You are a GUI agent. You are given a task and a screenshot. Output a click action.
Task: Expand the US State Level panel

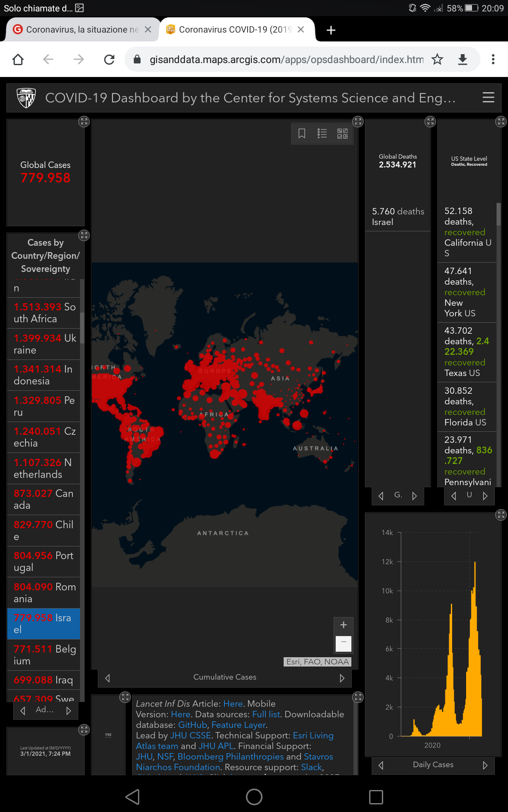pyautogui.click(x=501, y=122)
